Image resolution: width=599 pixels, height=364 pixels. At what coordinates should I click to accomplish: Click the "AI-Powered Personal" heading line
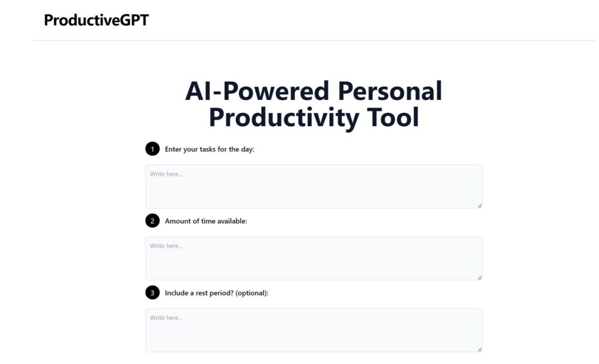(314, 91)
